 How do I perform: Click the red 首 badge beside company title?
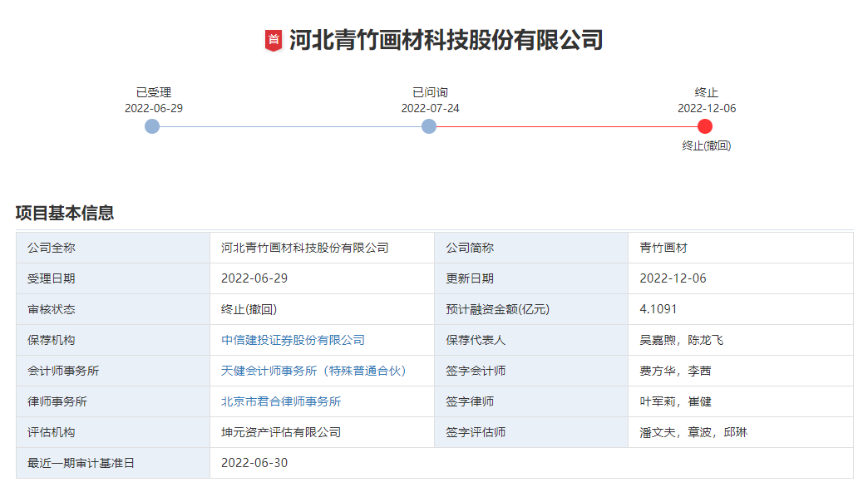[274, 40]
